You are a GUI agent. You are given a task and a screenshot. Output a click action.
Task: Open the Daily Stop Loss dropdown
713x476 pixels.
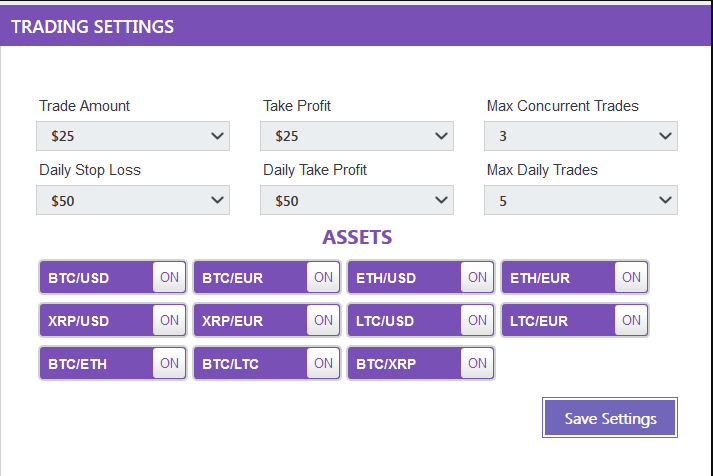point(133,200)
